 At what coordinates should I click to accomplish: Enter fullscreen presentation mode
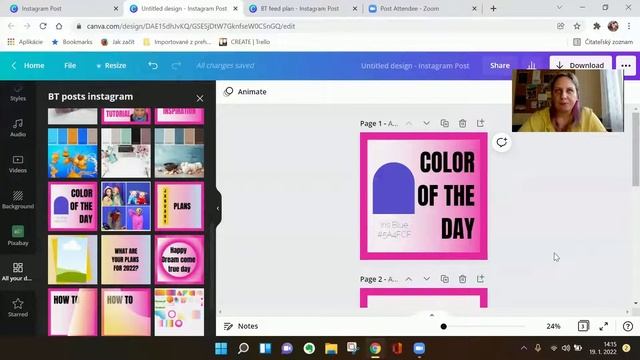pyautogui.click(x=604, y=326)
